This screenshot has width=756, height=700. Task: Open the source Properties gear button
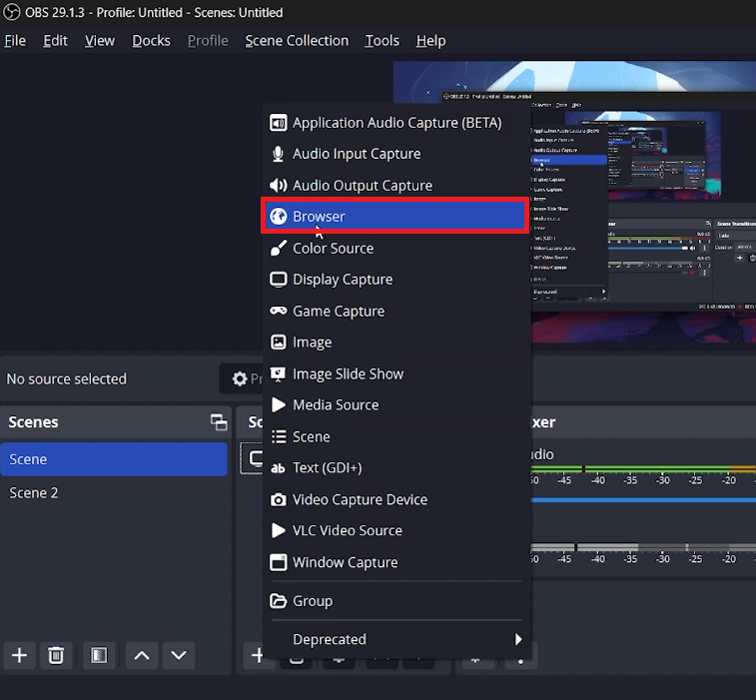[x=241, y=378]
